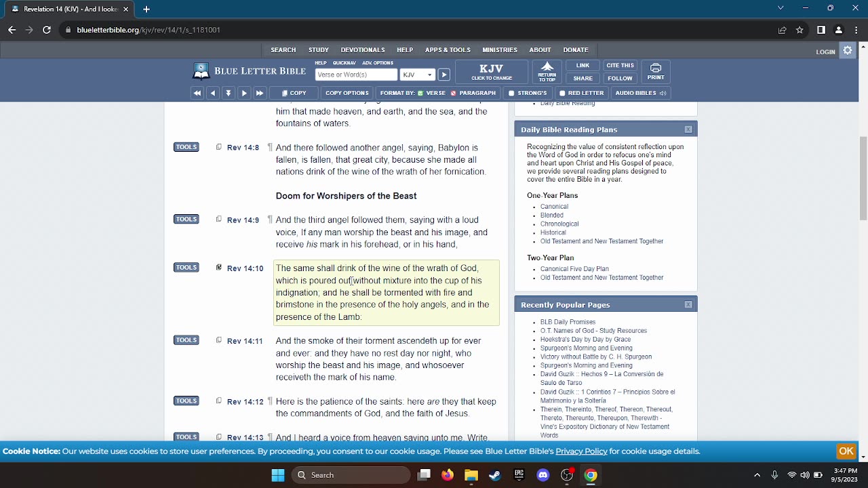Open Steam from the taskbar
The image size is (868, 488).
pos(495,475)
